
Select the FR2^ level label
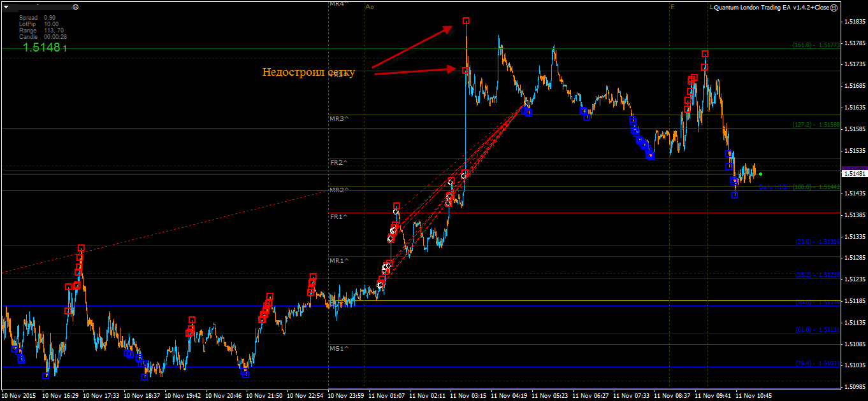[x=339, y=163]
